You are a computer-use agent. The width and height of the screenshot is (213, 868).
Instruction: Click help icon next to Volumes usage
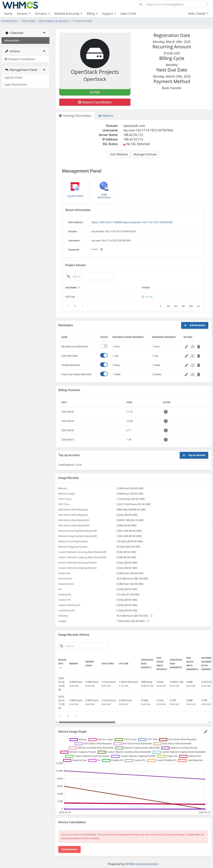pyautogui.click(x=151, y=616)
